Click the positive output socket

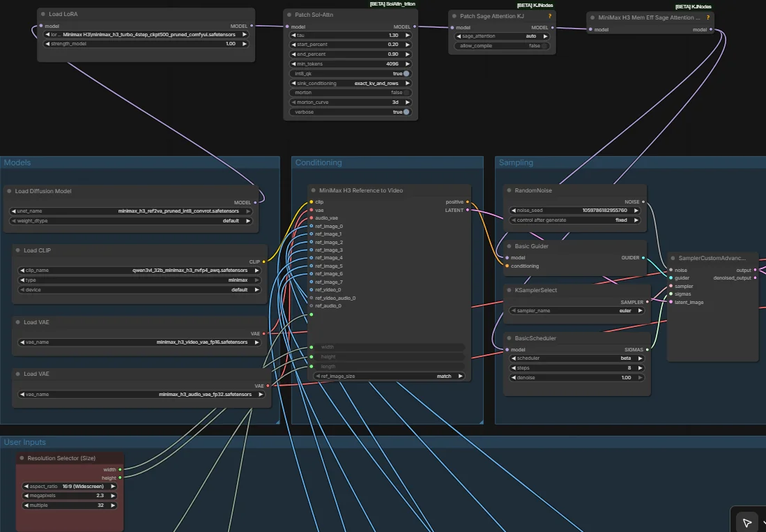click(468, 202)
